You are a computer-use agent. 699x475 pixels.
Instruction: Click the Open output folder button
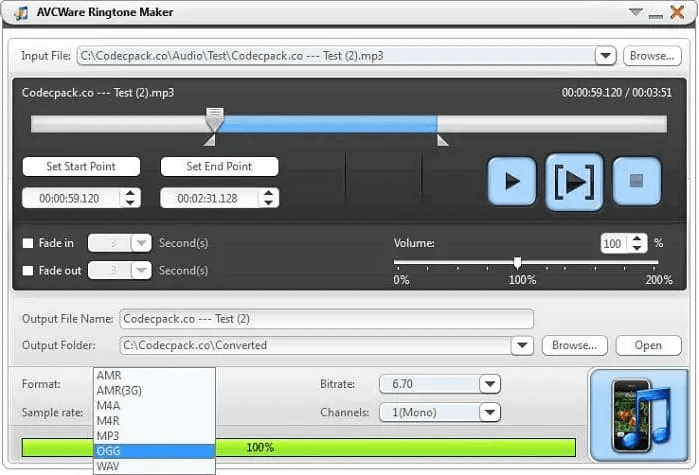click(x=647, y=345)
